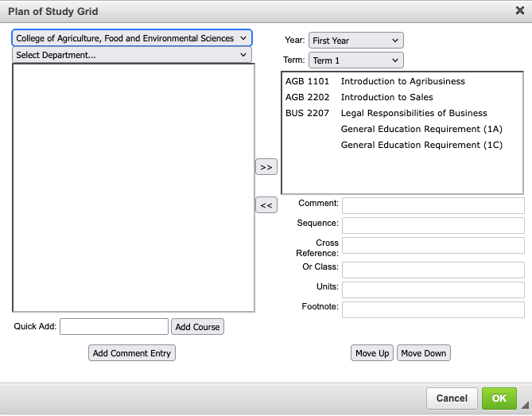Confirm with the green OK button
532x416 pixels.
[499, 399]
